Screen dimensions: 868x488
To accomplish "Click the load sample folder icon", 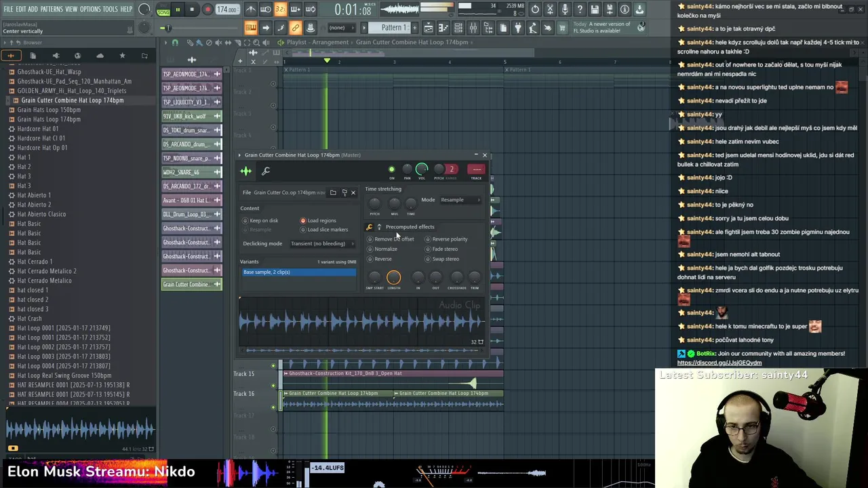I will [x=333, y=192].
